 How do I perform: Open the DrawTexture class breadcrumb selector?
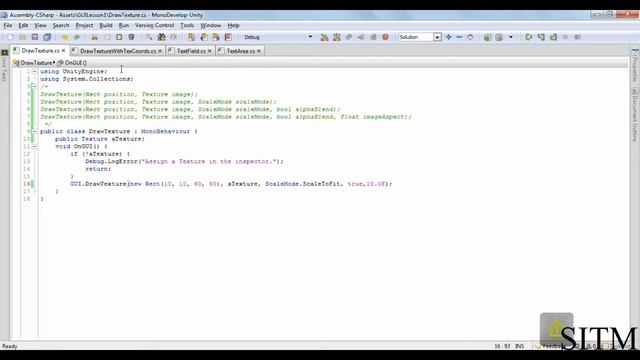(x=34, y=63)
